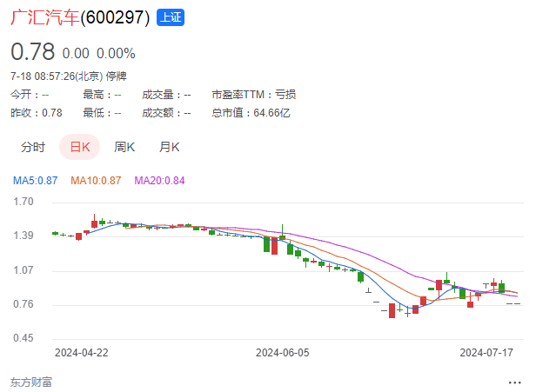Viewport: 536px width, 392px height.
Task: Click the 1.39 price axis label
Action: [23, 236]
